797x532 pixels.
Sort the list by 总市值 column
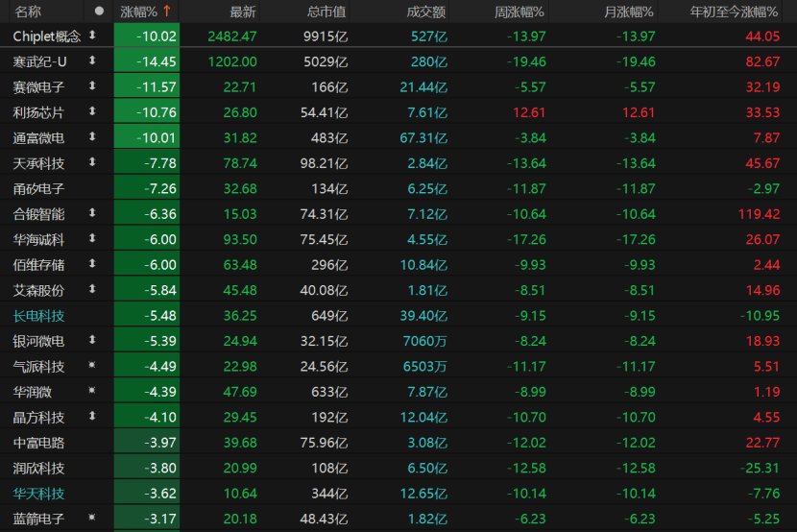pos(326,12)
